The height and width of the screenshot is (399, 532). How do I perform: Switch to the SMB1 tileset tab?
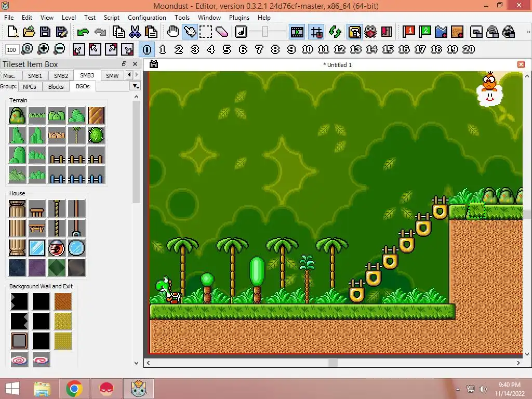(x=35, y=76)
